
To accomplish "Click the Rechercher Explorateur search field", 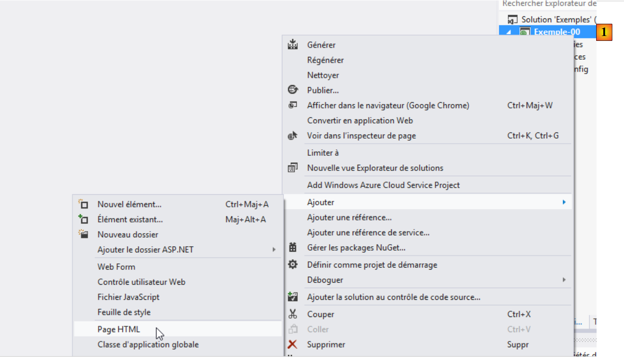I will (548, 4).
